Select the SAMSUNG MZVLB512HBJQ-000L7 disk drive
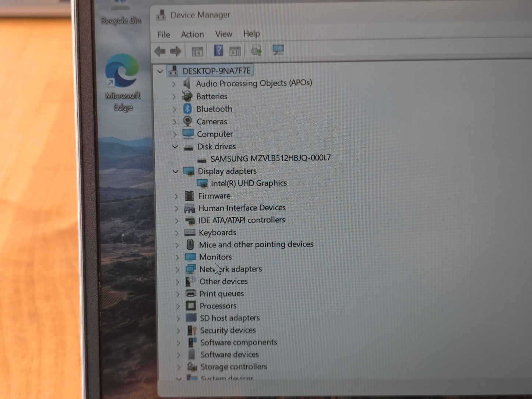The height and width of the screenshot is (399, 532). (271, 158)
